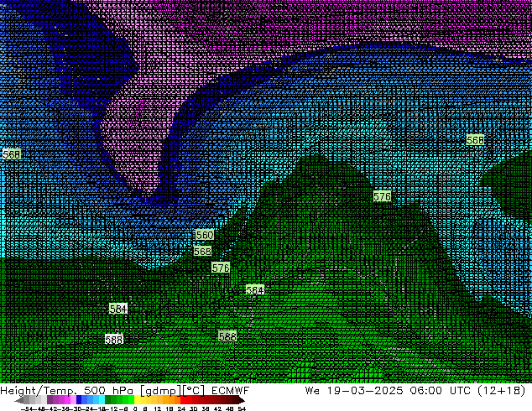Screen dimensions: 532x411
Task: Select the first yellow legend swatch
Action: [x=137, y=399]
